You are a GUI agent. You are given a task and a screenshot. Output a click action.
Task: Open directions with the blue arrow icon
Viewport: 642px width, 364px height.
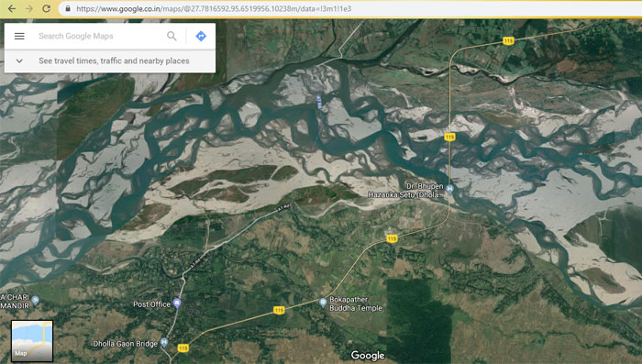click(201, 36)
